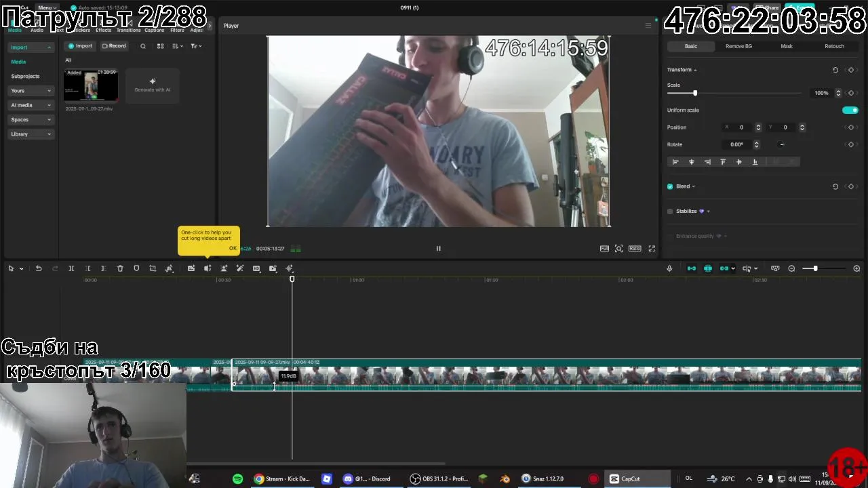Enable the Stabilize checkbox
This screenshot has height=488, width=868.
(x=670, y=211)
